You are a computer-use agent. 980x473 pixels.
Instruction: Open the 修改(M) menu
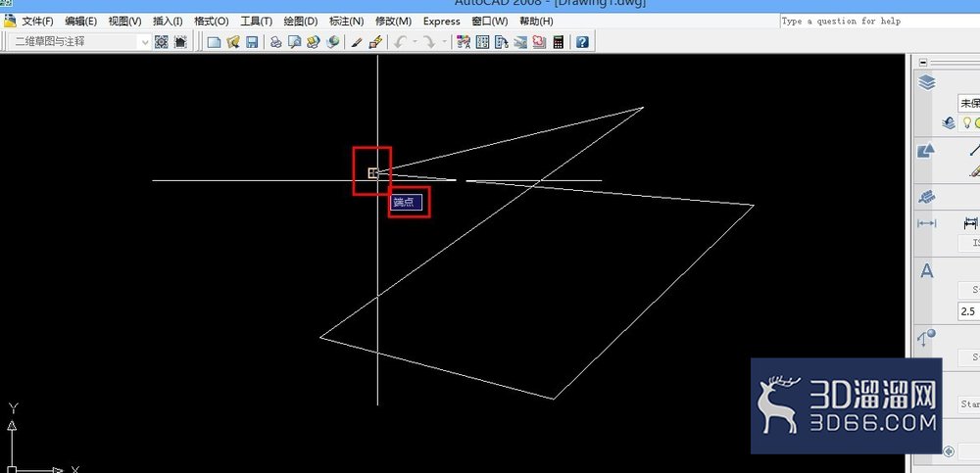(x=393, y=22)
